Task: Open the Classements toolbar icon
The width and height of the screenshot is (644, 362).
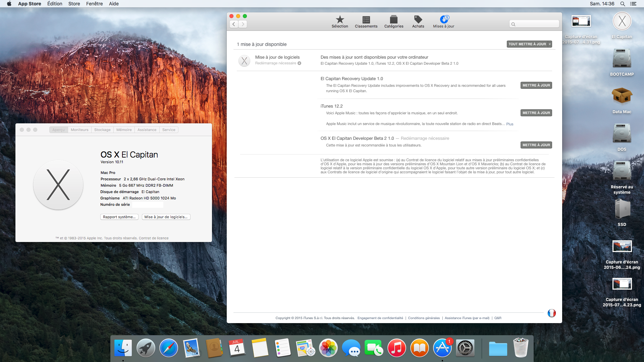Action: pos(366,22)
